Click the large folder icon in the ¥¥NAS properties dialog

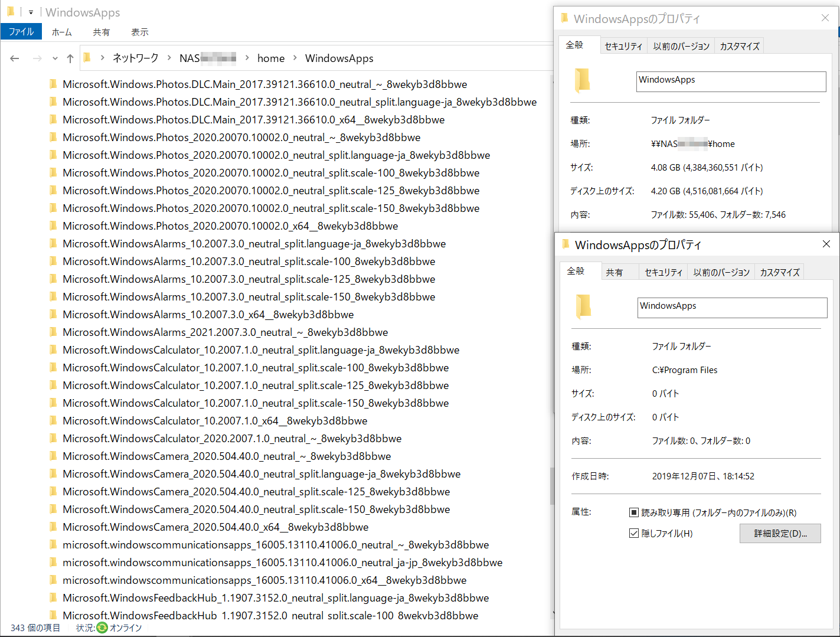point(582,81)
